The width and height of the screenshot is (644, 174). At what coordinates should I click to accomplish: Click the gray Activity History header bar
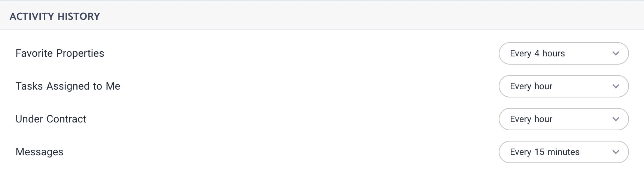click(322, 15)
